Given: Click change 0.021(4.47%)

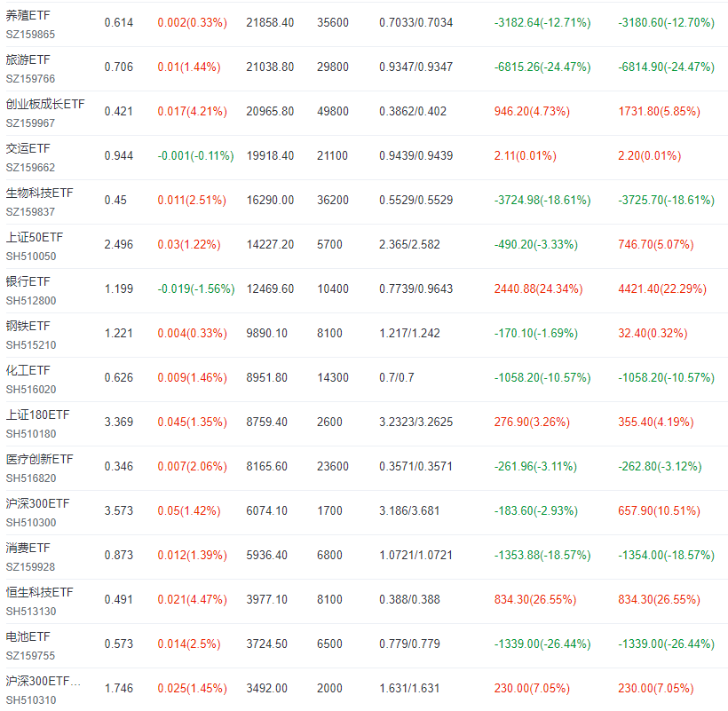Looking at the screenshot, I should (x=193, y=600).
